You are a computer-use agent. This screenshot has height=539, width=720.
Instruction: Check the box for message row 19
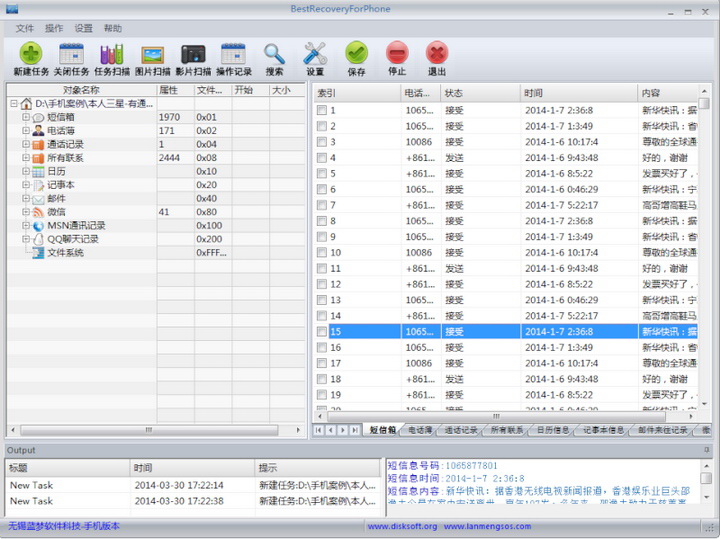[x=322, y=395]
